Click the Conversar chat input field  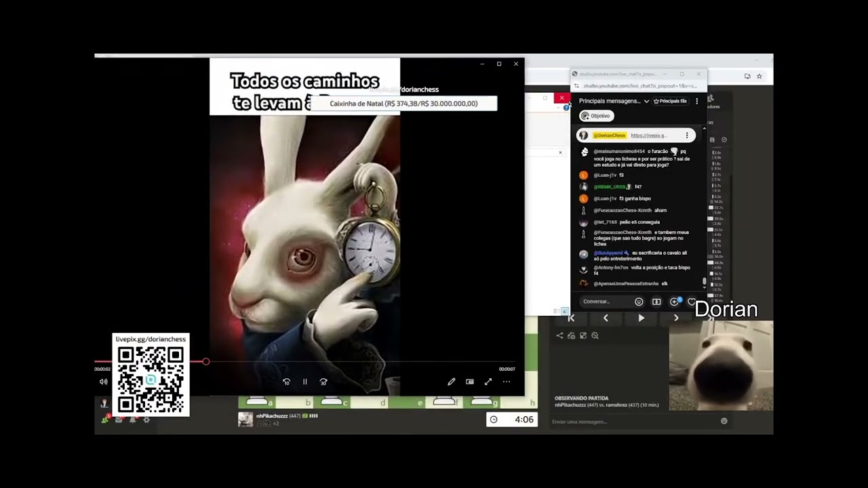[x=607, y=302]
